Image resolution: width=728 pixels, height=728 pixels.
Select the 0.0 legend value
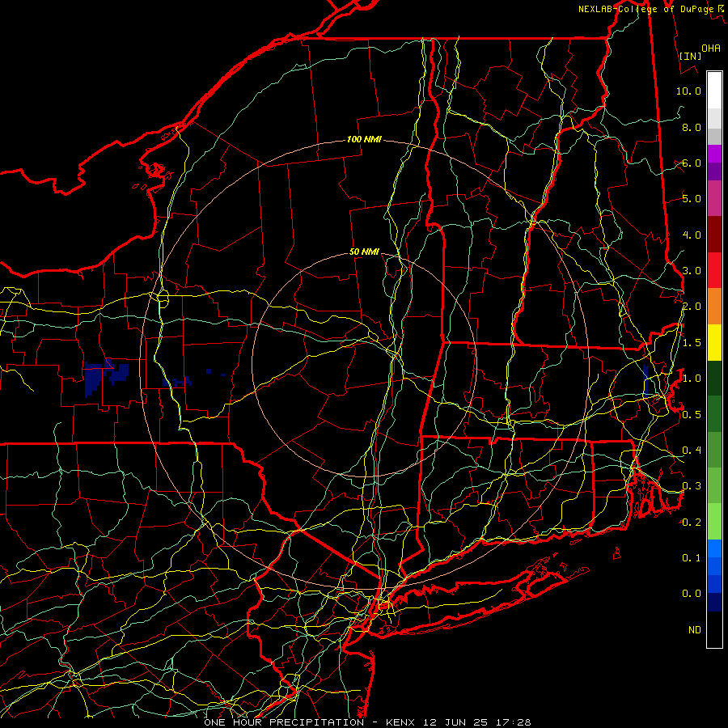click(x=692, y=594)
